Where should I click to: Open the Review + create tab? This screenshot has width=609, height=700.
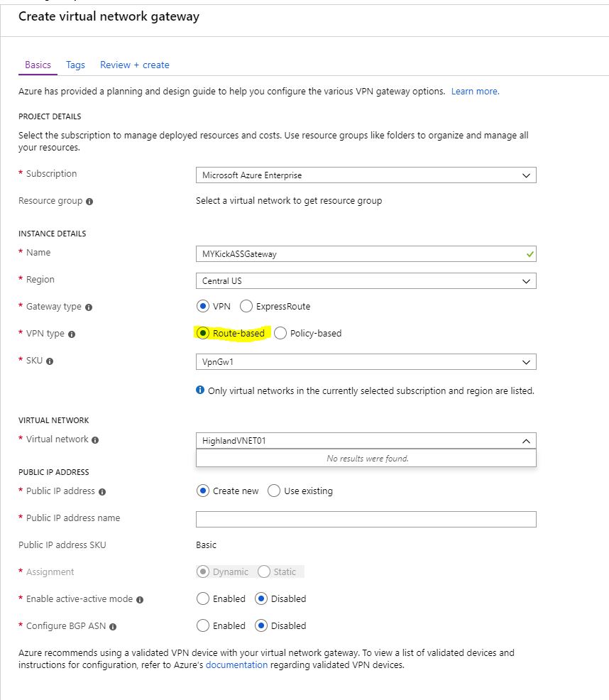click(x=135, y=65)
